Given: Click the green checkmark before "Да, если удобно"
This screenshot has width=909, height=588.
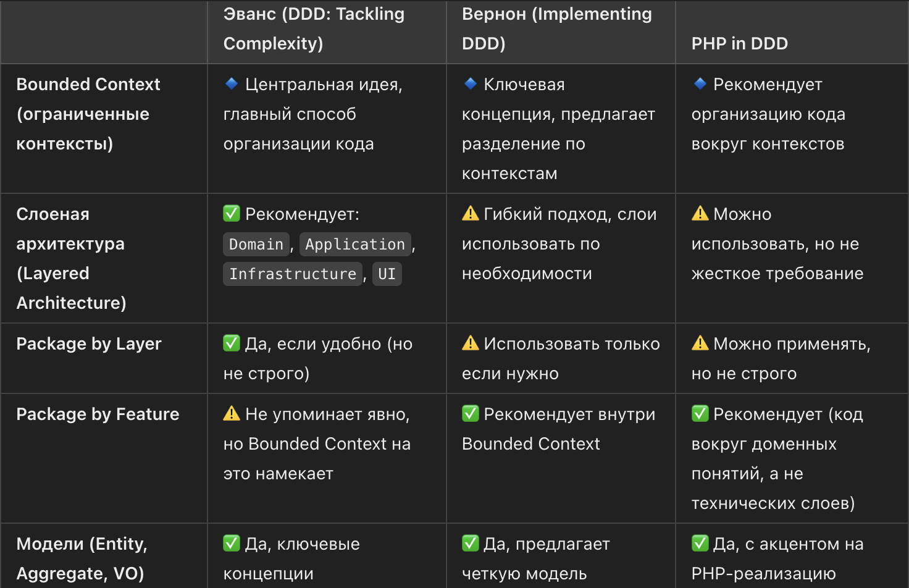Looking at the screenshot, I should coord(232,343).
